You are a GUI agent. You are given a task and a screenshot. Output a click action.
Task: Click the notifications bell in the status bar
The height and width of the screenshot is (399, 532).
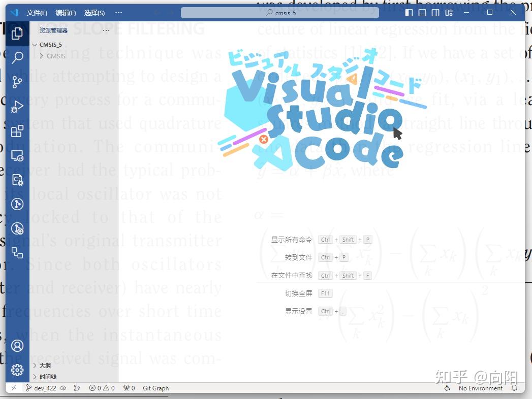(x=514, y=388)
